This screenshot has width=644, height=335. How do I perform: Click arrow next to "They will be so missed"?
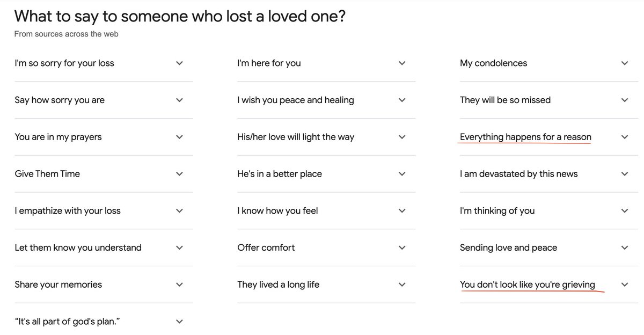pyautogui.click(x=625, y=100)
